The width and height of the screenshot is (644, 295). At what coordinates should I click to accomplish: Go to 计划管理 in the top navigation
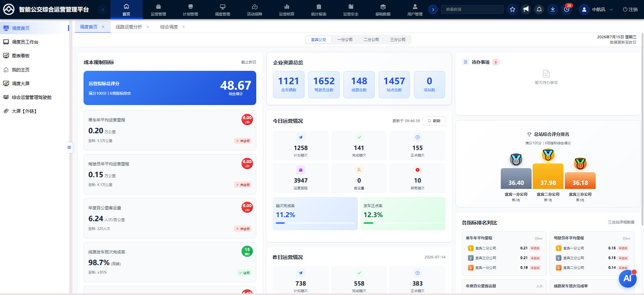point(191,9)
